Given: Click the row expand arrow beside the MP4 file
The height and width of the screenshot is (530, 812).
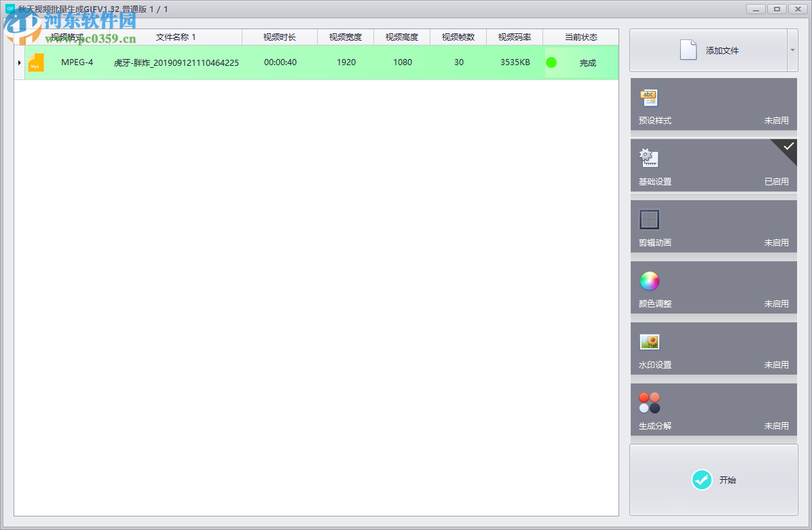Looking at the screenshot, I should click(19, 62).
